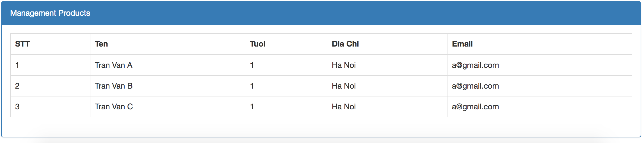
Task: Click the Tuoi value in Tran Van C's row
Action: pos(252,107)
